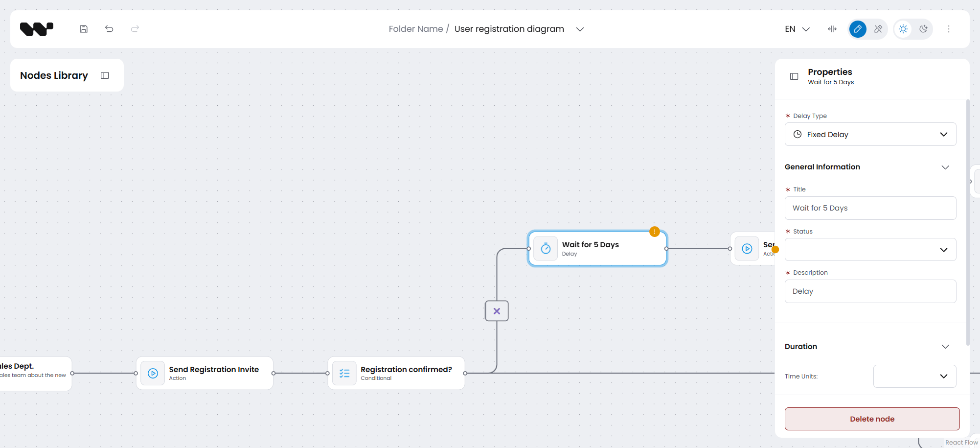Click the app logo in header
Screen dimensions: 980x448
coord(37,29)
